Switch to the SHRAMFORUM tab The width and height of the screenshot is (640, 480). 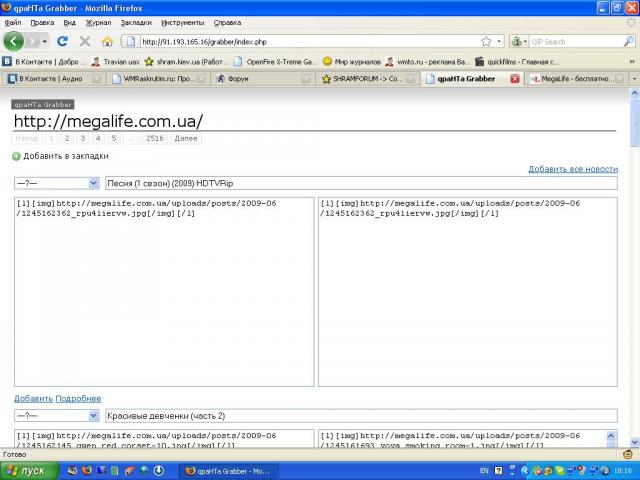pos(368,79)
